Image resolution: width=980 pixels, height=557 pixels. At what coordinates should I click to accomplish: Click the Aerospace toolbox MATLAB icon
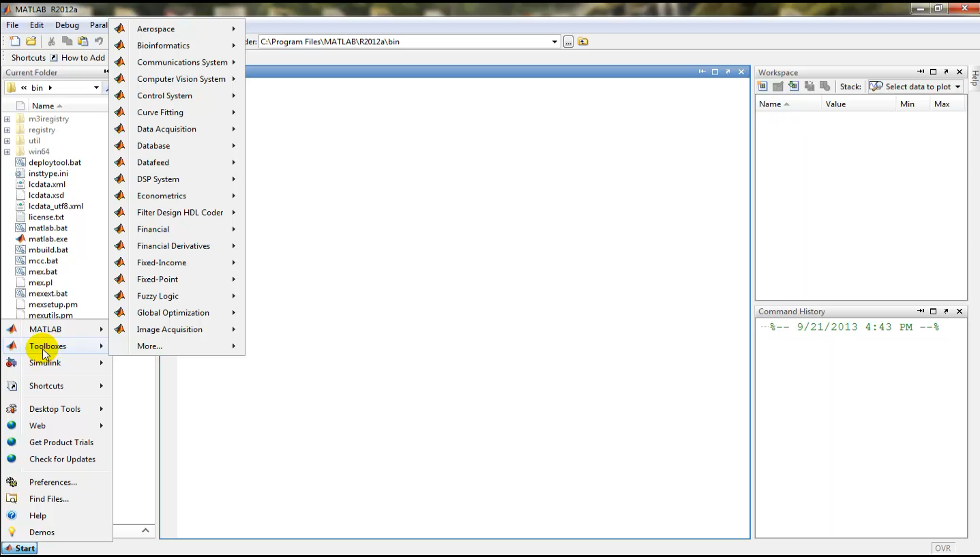coord(120,29)
